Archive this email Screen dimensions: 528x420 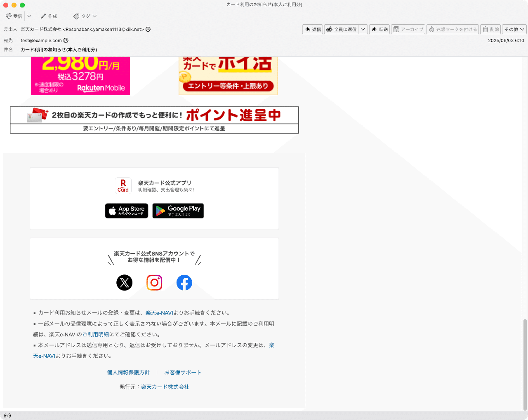[x=408, y=29]
